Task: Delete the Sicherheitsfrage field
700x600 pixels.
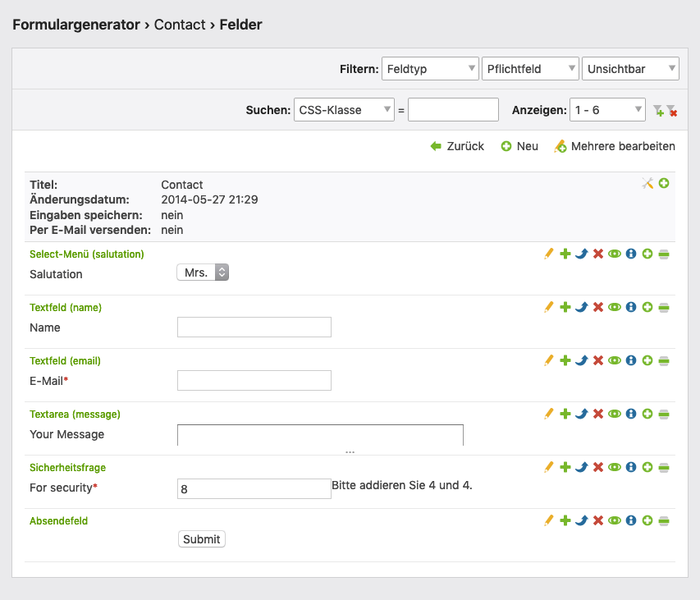Action: point(598,467)
